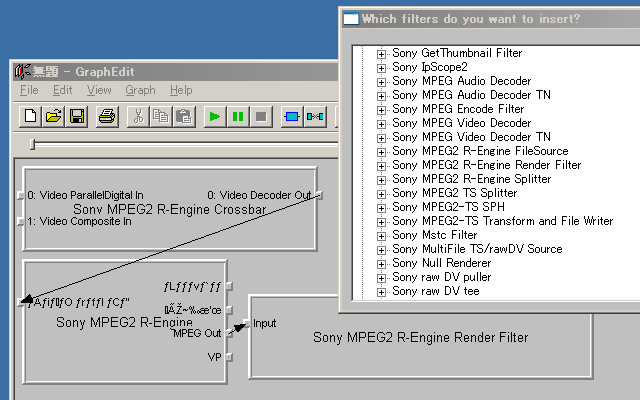Open the File menu
The width and height of the screenshot is (640, 400).
pyautogui.click(x=29, y=90)
